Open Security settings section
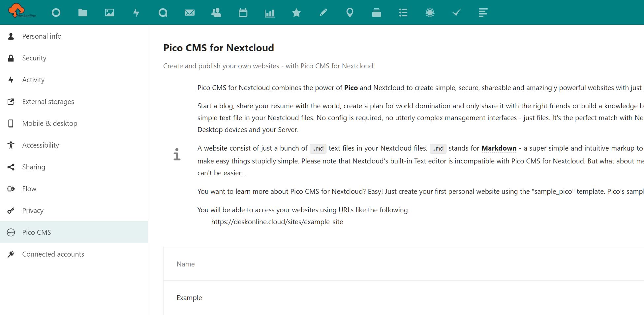This screenshot has height=315, width=644. (x=74, y=58)
